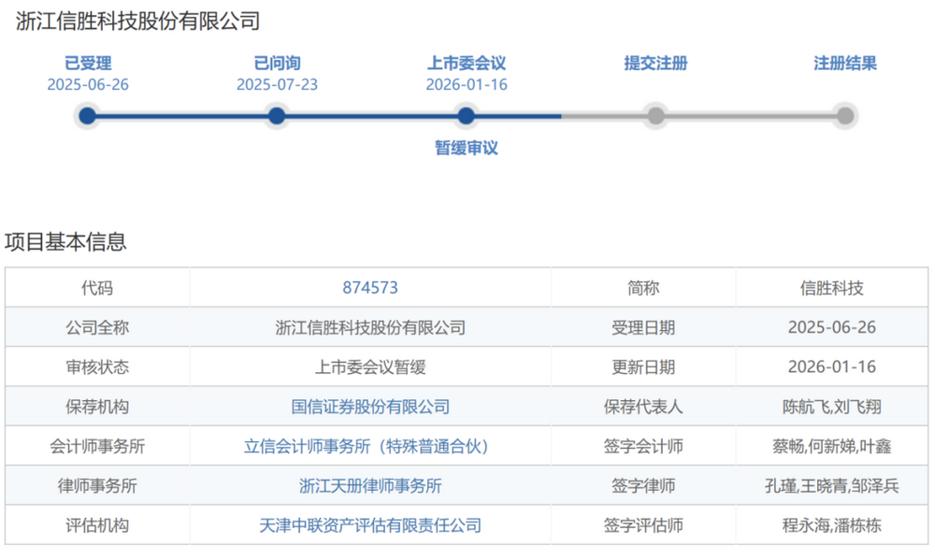Open law firm link 浙江天册律师事务所
The image size is (935, 560).
tap(371, 485)
